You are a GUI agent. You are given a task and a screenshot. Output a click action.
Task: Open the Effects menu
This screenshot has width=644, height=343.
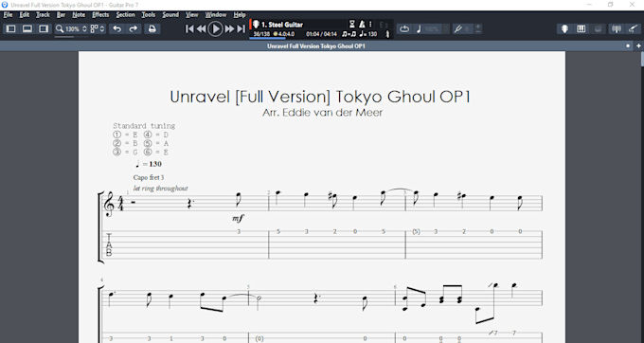coord(100,15)
